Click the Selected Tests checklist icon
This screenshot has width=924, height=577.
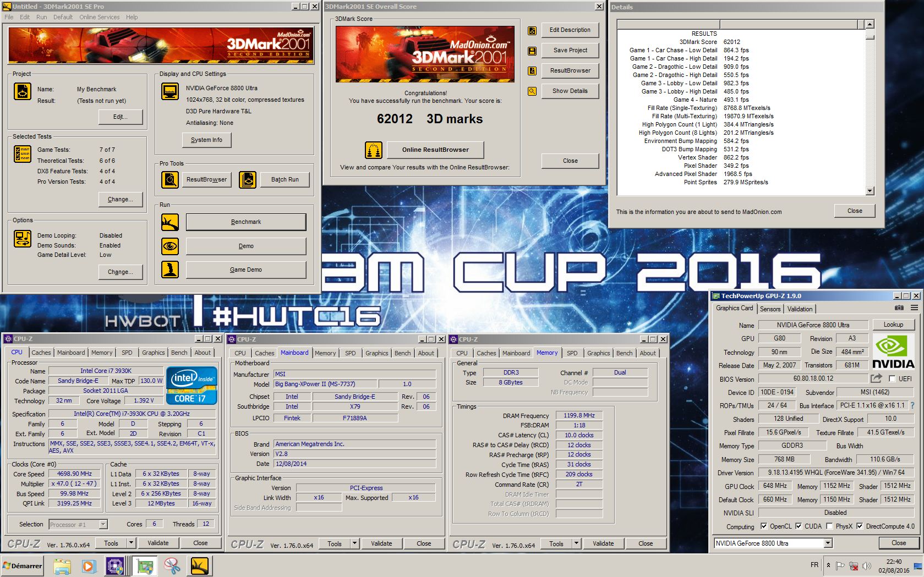pos(23,154)
